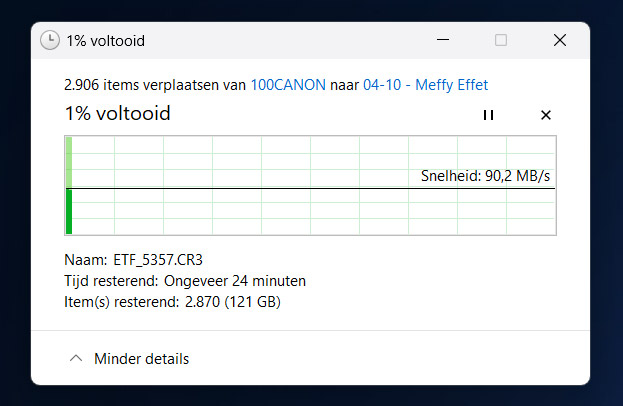Open the 04-10 - Meffy Effet destination link
Image resolution: width=623 pixels, height=406 pixels.
pos(426,85)
